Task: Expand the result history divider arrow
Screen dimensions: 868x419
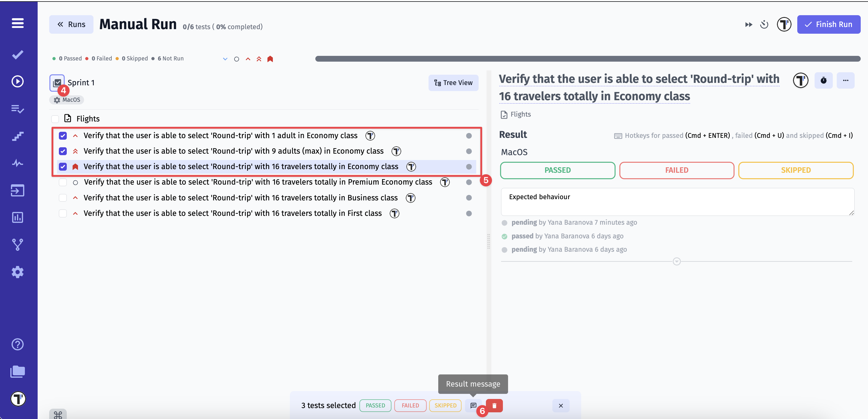Action: point(676,262)
